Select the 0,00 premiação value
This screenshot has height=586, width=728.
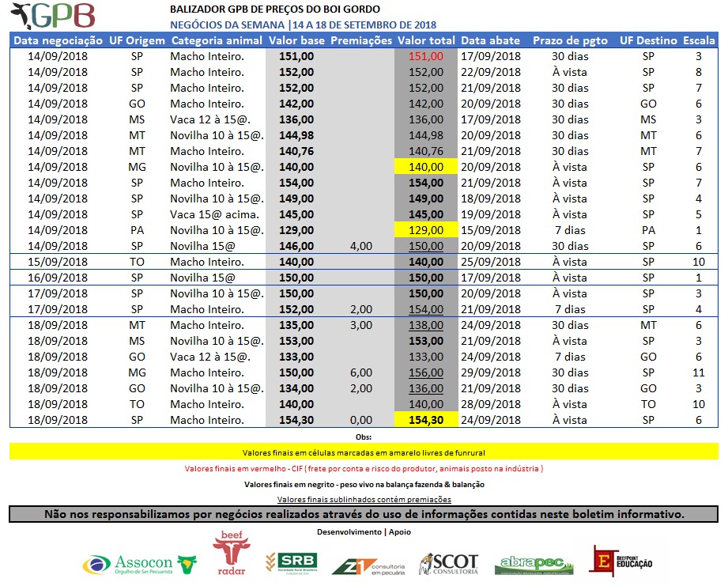pyautogui.click(x=361, y=420)
